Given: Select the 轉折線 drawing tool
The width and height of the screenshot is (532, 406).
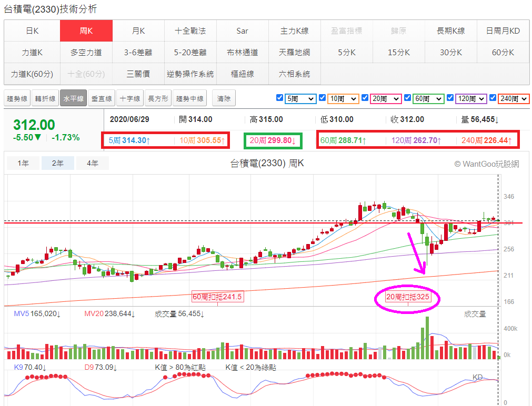Looking at the screenshot, I should coord(45,98).
